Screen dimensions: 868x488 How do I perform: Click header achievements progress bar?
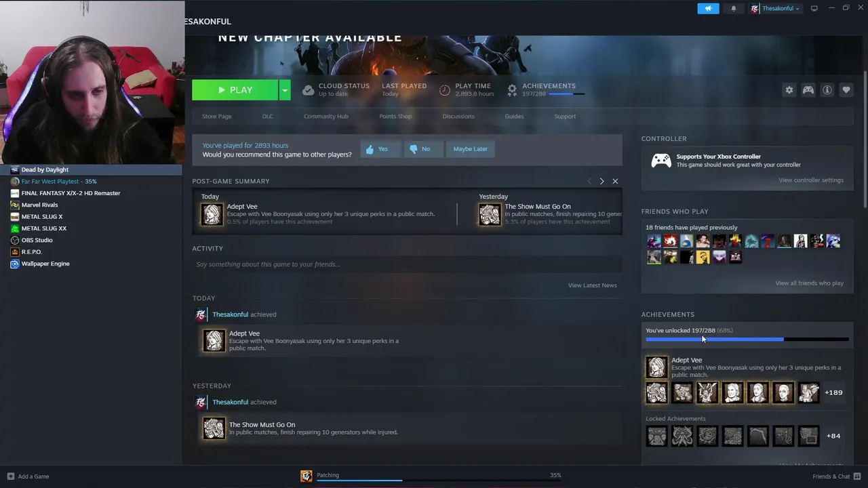567,94
